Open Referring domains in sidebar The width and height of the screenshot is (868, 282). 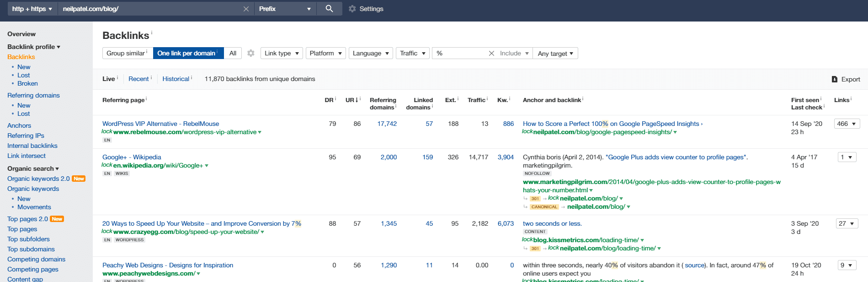coord(33,95)
